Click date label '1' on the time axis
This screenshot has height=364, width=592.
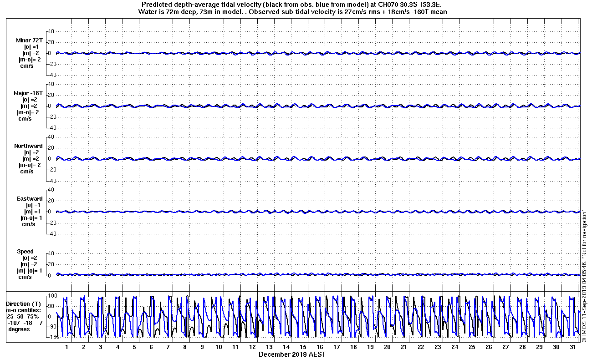(x=66, y=347)
